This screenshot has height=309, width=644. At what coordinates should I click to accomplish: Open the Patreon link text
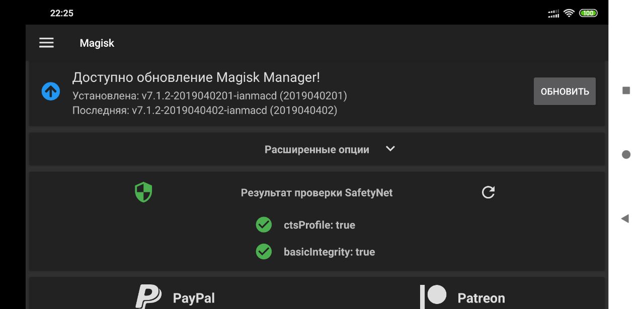[481, 298]
